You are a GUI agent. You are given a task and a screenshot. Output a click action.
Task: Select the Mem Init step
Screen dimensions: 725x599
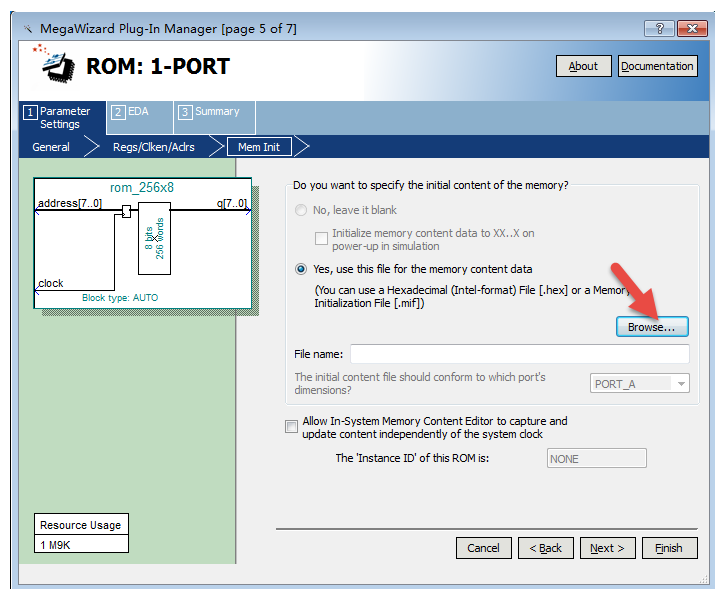259,147
